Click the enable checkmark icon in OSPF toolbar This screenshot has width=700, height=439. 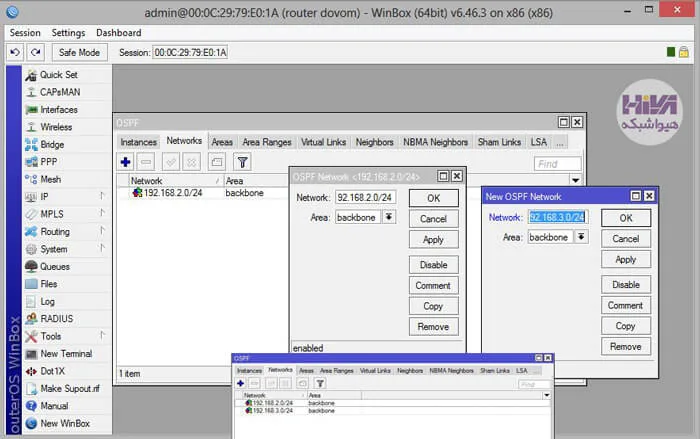171,162
